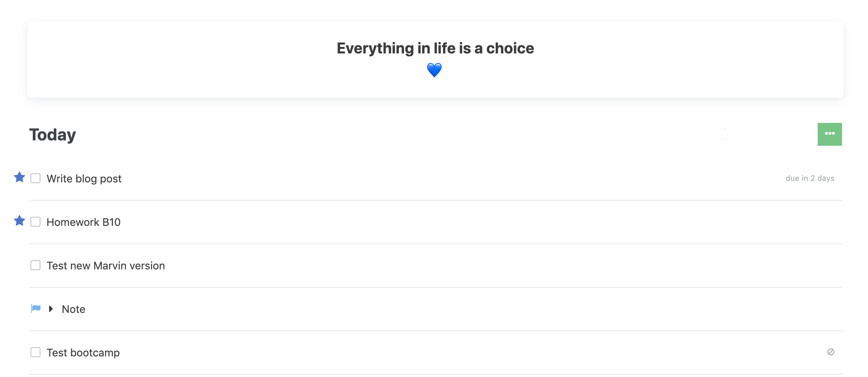868x377 pixels.
Task: Complete the Test bootcamp checkbox
Action: pyautogui.click(x=35, y=352)
